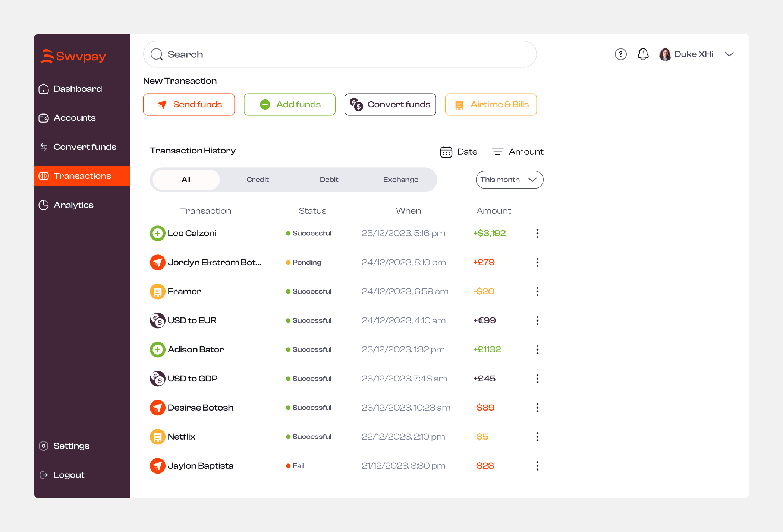Open three-dot menu for Jaylon Baptista
This screenshot has height=532, width=783.
[x=537, y=466]
